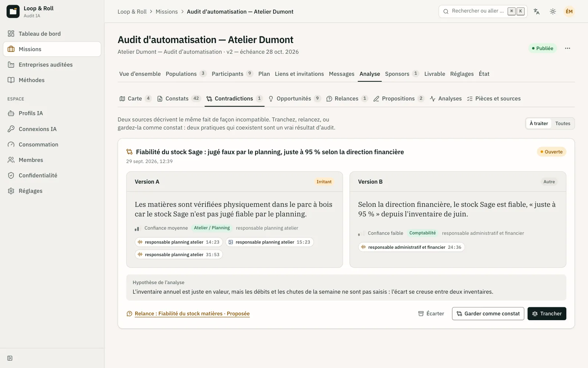This screenshot has height=368, width=588.
Task: Open Consommation in the sidebar
Action: 52,144
